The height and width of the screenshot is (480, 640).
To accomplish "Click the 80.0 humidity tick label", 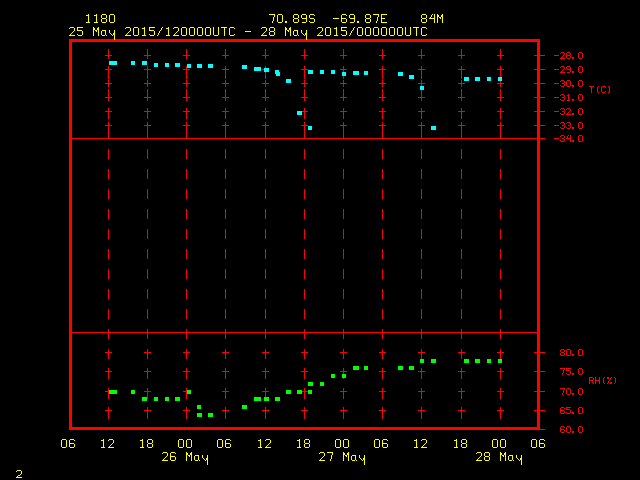I will [x=572, y=353].
